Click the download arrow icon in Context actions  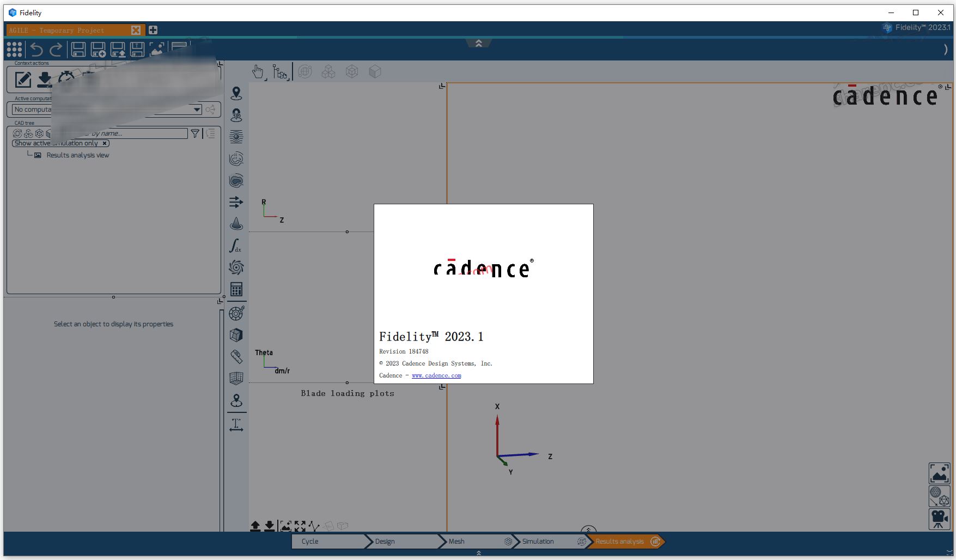point(45,80)
